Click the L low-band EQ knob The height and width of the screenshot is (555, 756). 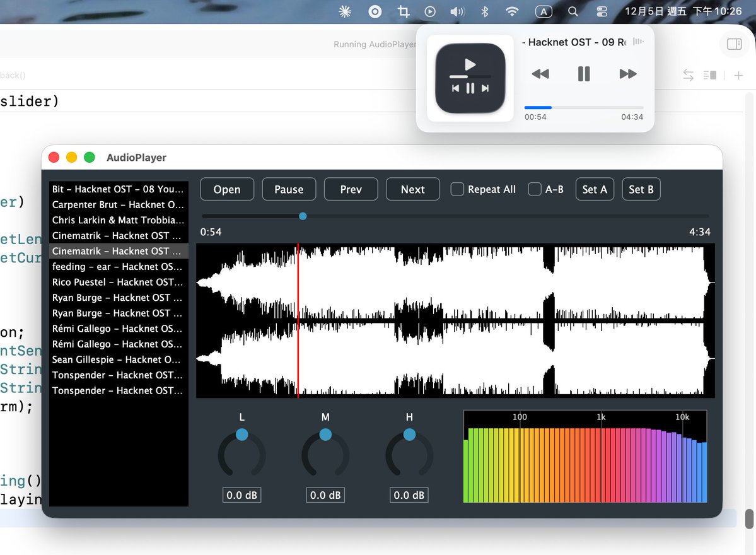241,453
